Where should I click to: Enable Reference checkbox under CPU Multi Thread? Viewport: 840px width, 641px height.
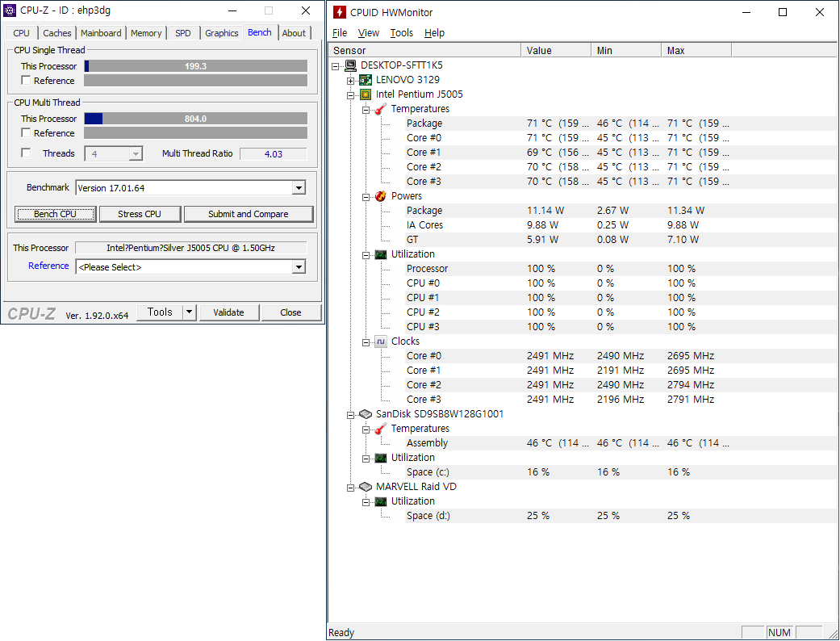click(x=26, y=132)
